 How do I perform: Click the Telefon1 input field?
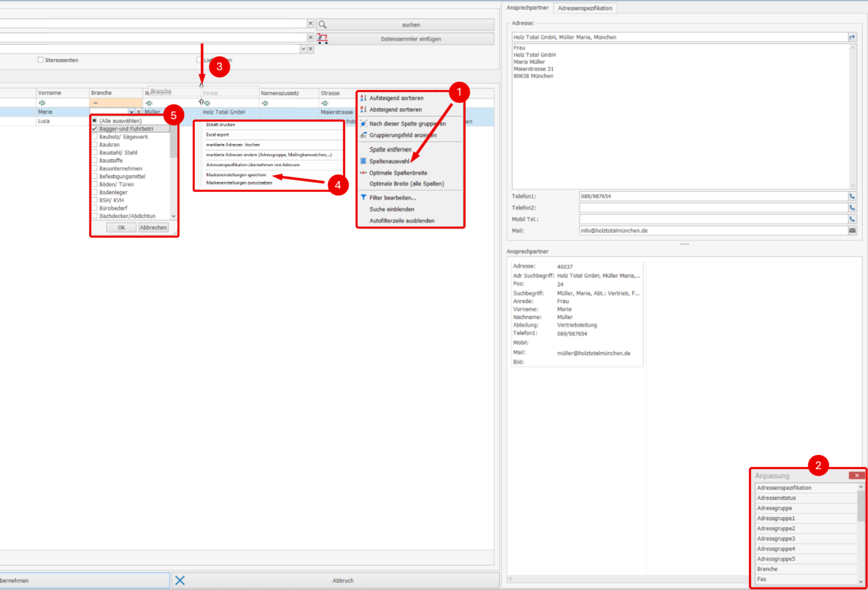point(713,196)
